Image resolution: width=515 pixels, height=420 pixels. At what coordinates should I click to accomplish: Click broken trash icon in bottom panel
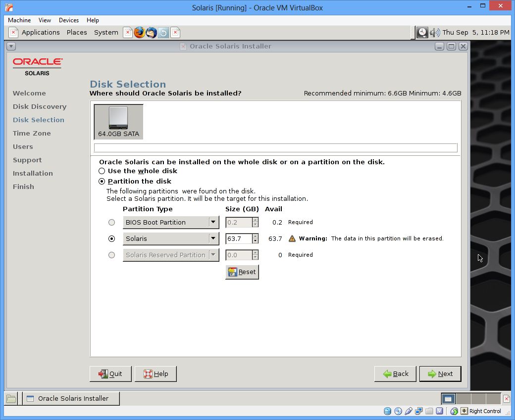coord(507,399)
